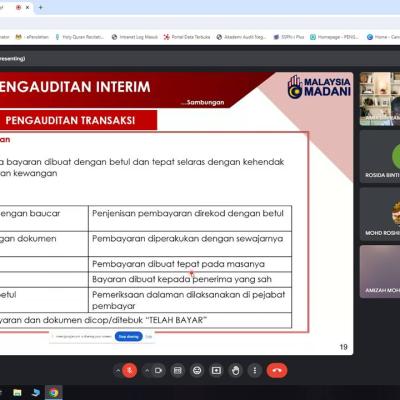
Task: Click top participant video thumbnail
Action: click(380, 99)
